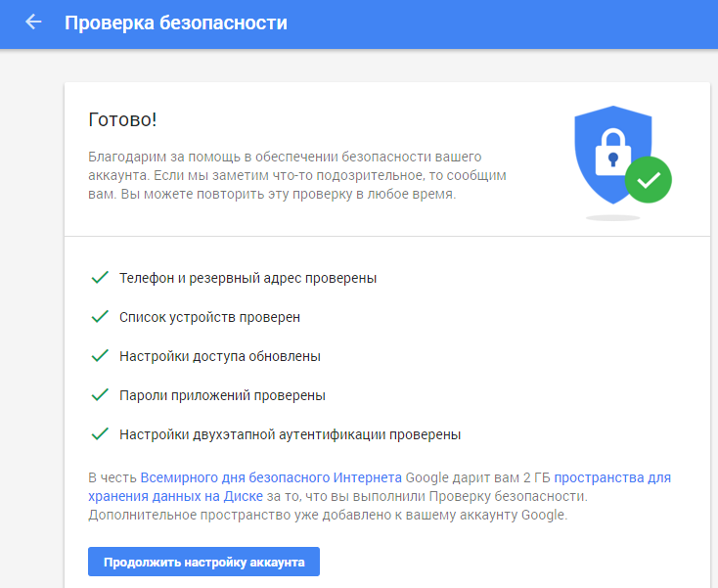
Task: Select the "Пароли приложений проверены" item
Action: click(222, 395)
